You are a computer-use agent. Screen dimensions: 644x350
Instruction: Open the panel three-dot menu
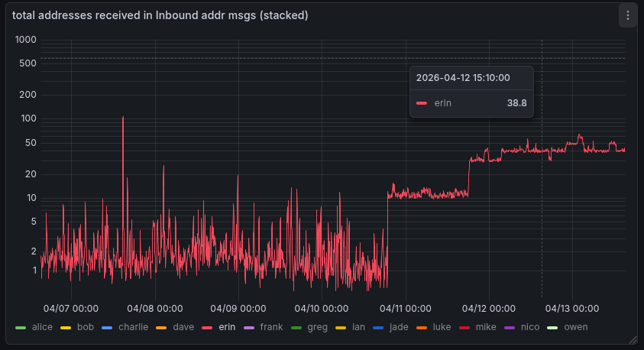627,15
